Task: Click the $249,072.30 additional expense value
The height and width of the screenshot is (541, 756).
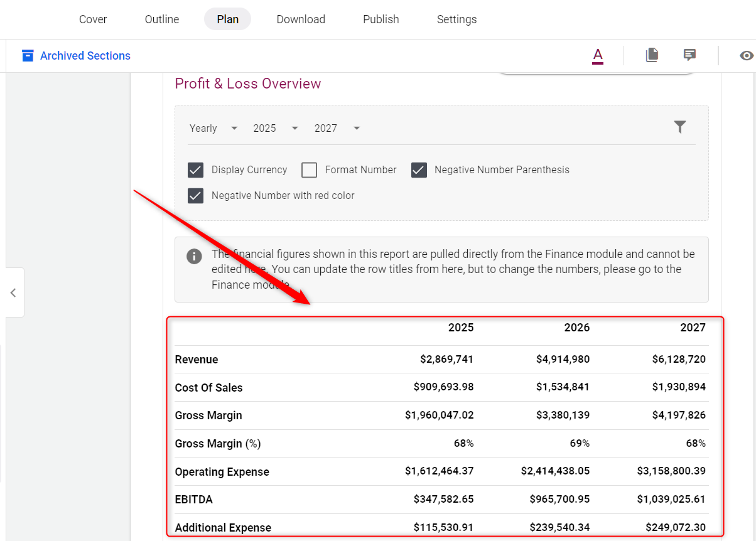Action: pos(676,528)
